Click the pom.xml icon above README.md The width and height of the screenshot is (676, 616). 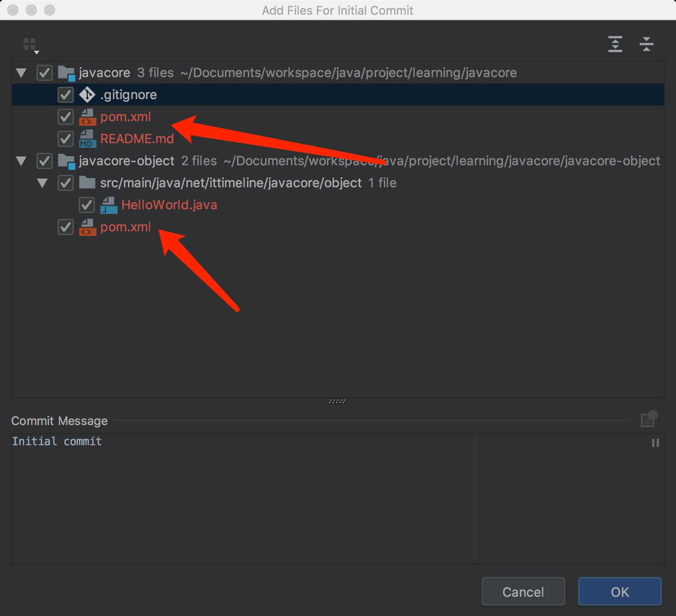pos(87,117)
